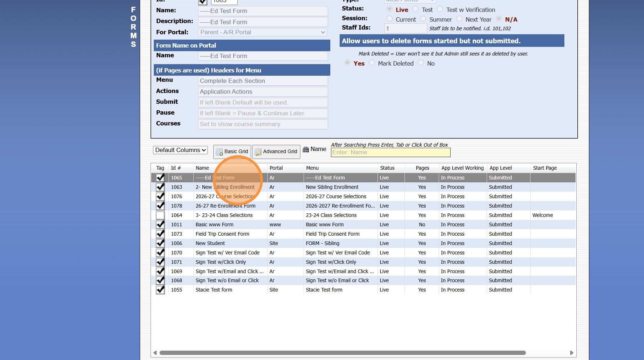This screenshot has height=360, width=644.
Task: Select the Live status radio button
Action: tap(389, 9)
